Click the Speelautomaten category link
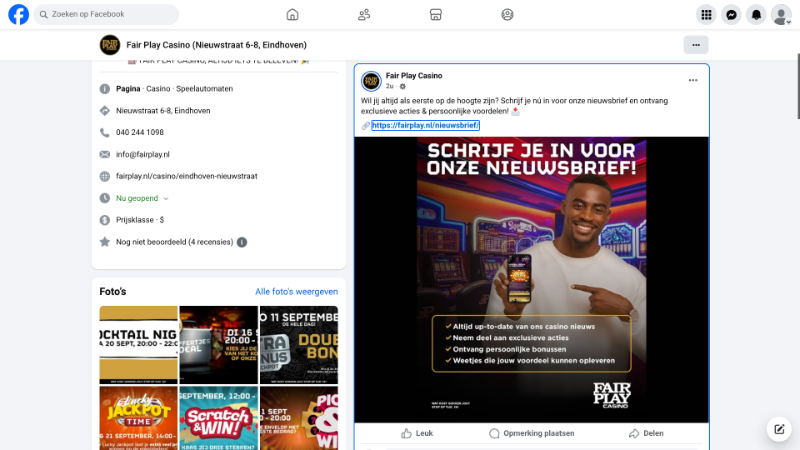 (x=205, y=89)
